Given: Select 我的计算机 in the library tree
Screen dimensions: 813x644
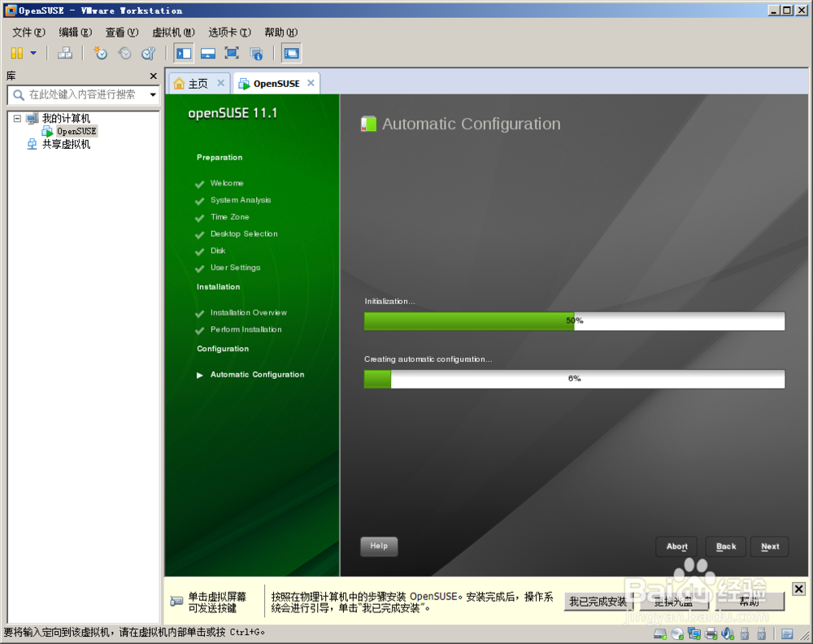Looking at the screenshot, I should point(66,118).
